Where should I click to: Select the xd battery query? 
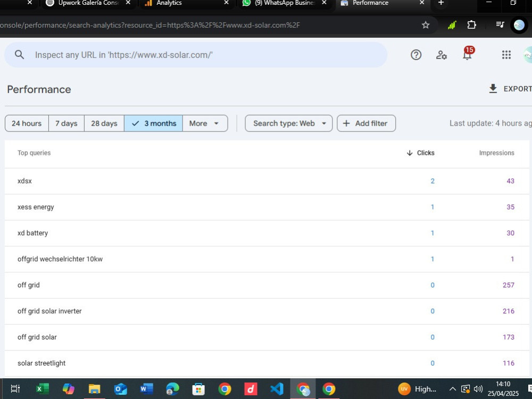267,233
